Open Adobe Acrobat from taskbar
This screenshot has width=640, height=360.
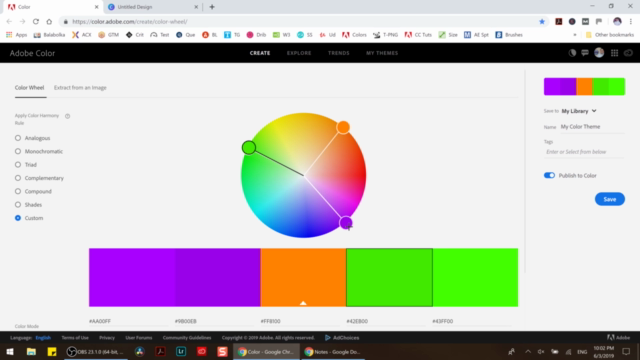click(160, 351)
